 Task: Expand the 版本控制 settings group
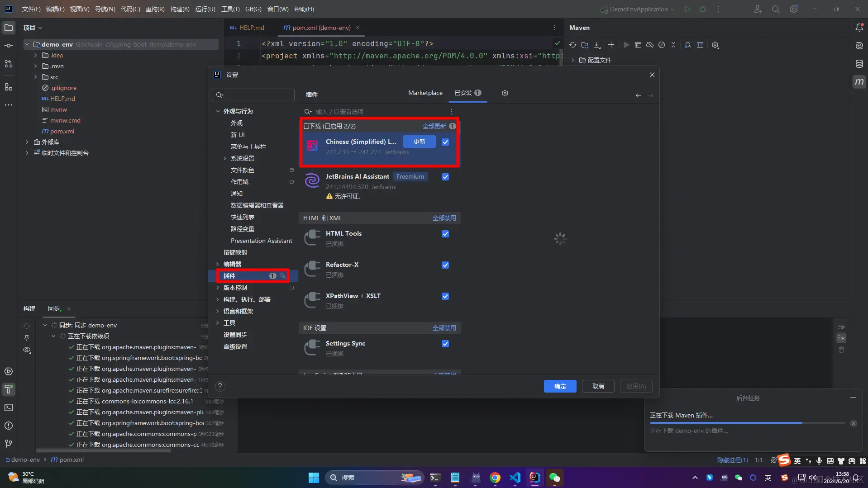click(x=218, y=288)
